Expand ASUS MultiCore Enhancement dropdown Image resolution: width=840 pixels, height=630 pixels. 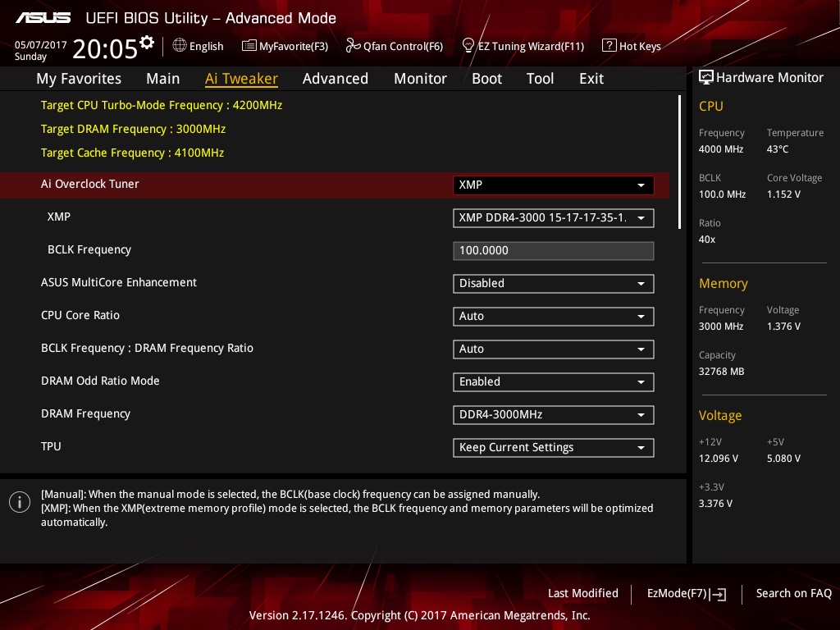click(554, 283)
